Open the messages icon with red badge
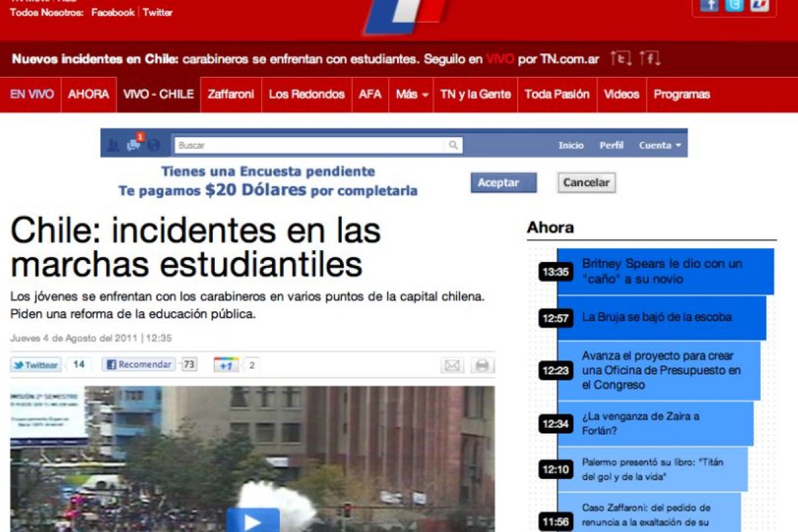 click(x=135, y=143)
